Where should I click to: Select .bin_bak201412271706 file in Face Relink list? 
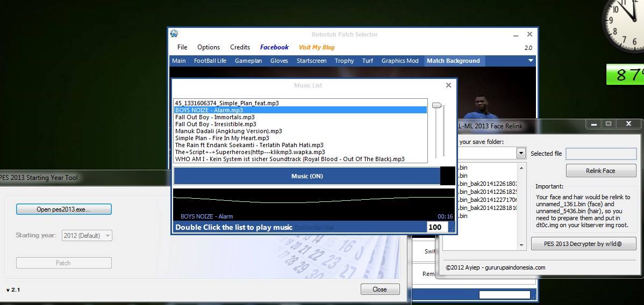point(488,200)
